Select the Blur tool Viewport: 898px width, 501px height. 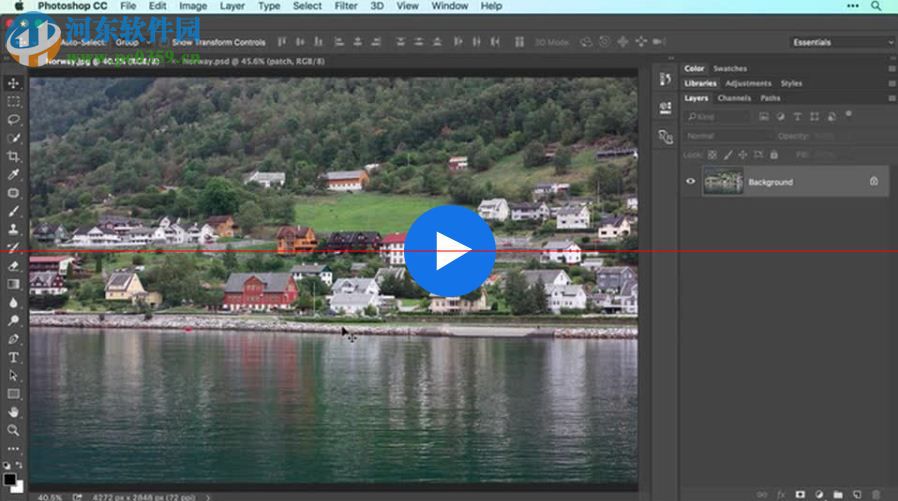click(13, 302)
